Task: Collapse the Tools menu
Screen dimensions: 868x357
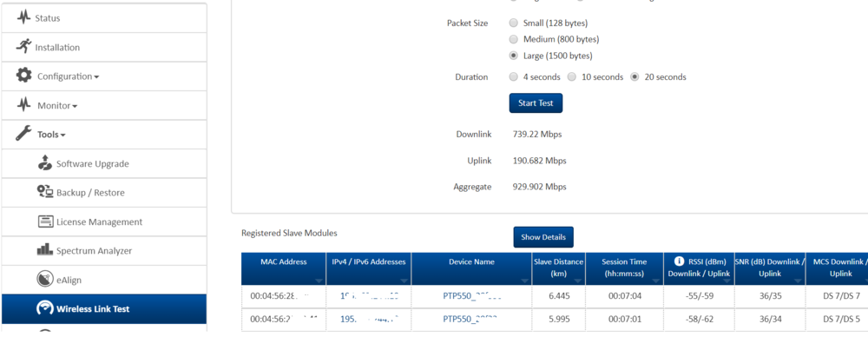Action: [51, 135]
